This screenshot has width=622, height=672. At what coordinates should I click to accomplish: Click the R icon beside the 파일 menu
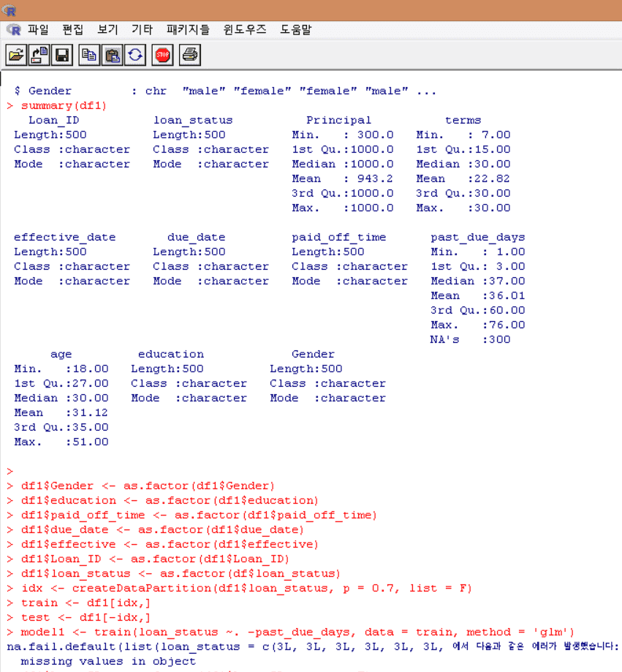14,29
